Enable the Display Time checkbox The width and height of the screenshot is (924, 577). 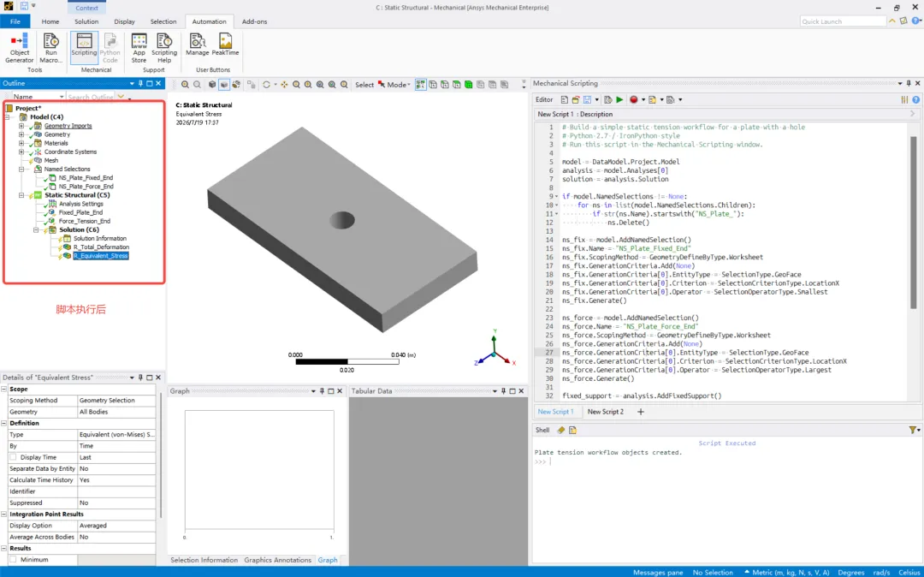click(x=13, y=457)
